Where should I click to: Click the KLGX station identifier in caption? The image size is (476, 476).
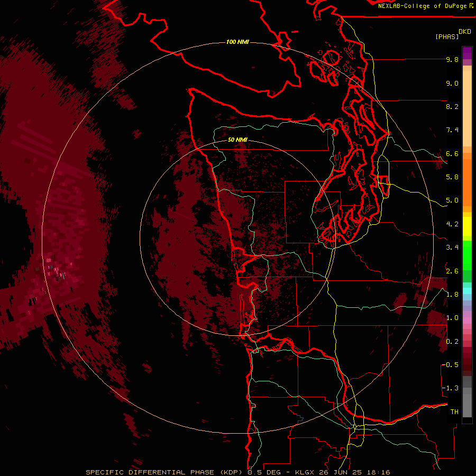click(305, 472)
